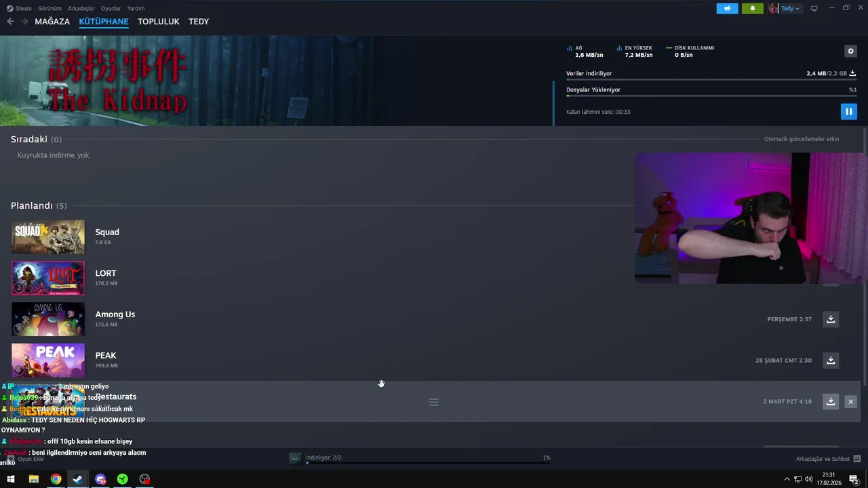Start the PEAK download now
Screen dimensions: 868x488
pos(831,361)
